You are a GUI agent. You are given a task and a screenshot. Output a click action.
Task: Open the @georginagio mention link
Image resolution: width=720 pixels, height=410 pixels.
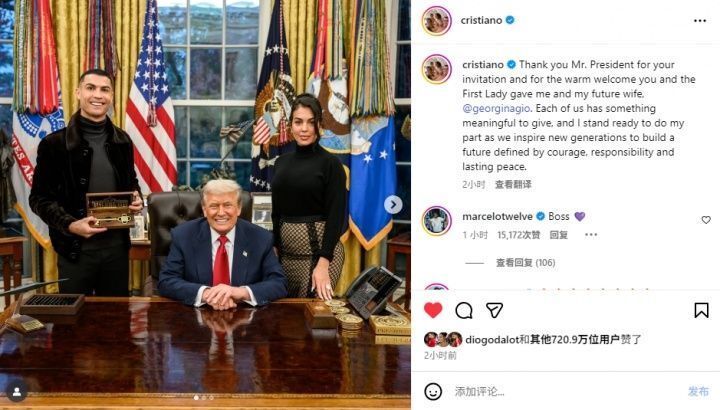(x=496, y=109)
